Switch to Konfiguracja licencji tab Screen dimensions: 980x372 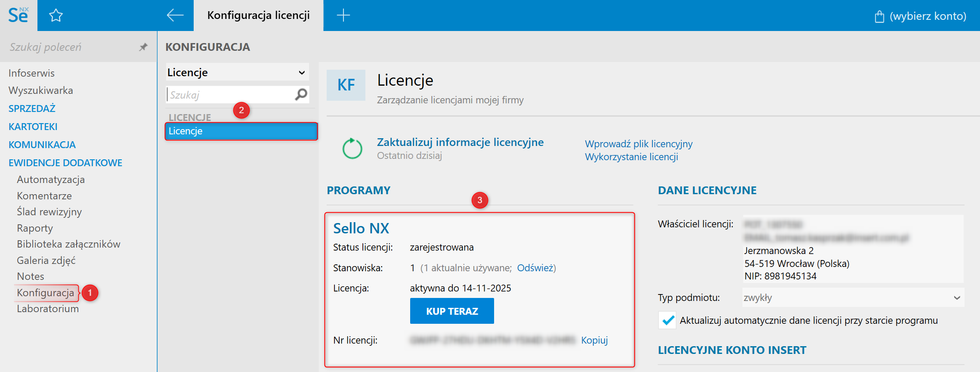[x=258, y=15]
